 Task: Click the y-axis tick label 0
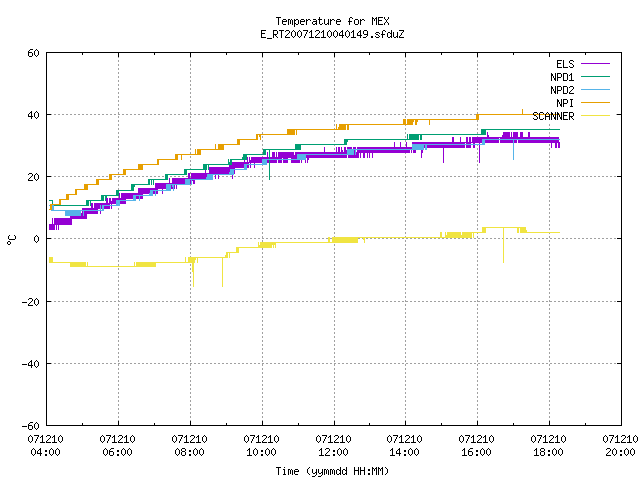point(36,239)
